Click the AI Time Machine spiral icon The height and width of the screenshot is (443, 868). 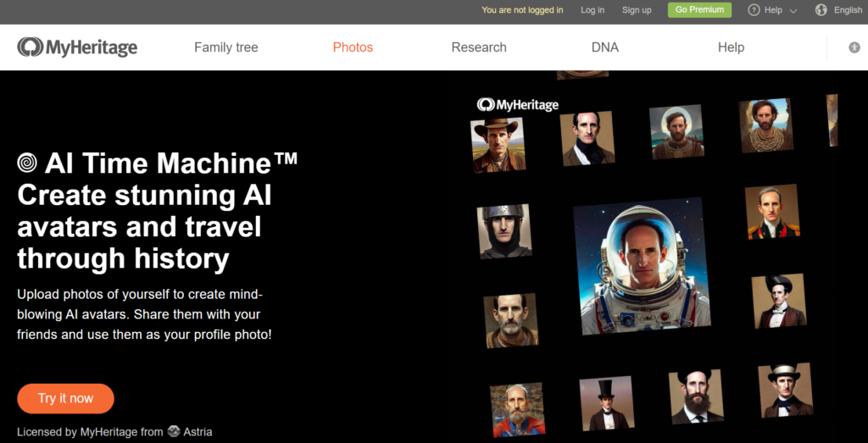pos(28,162)
